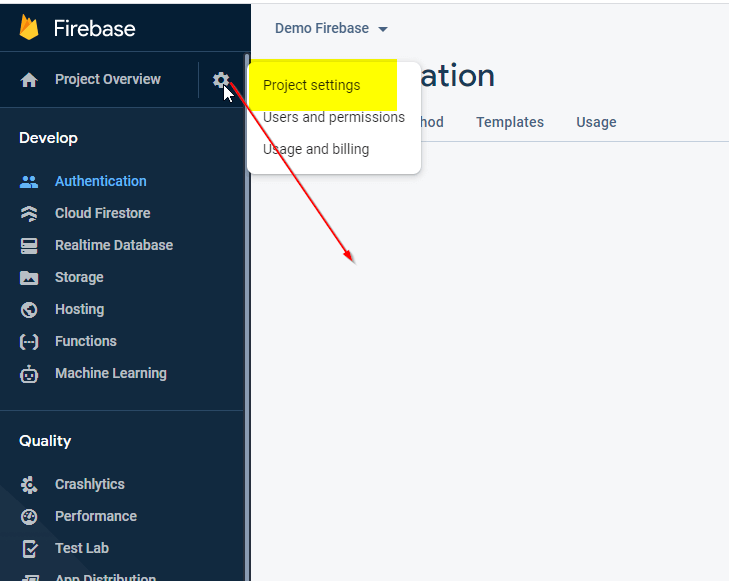The height and width of the screenshot is (581, 729).
Task: Click the Develop section heading
Action: pyautogui.click(x=48, y=138)
